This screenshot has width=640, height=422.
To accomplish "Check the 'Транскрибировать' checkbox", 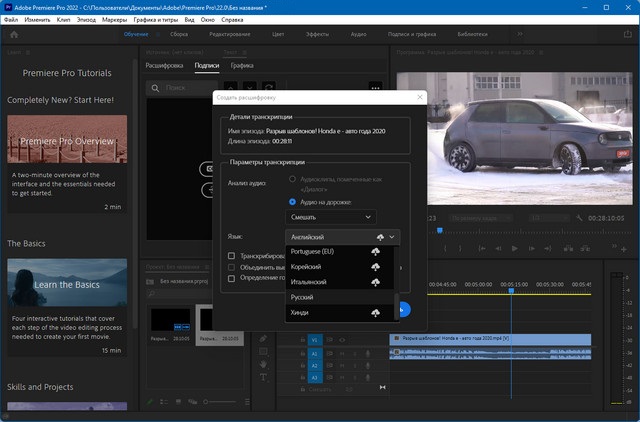I will (x=232, y=256).
